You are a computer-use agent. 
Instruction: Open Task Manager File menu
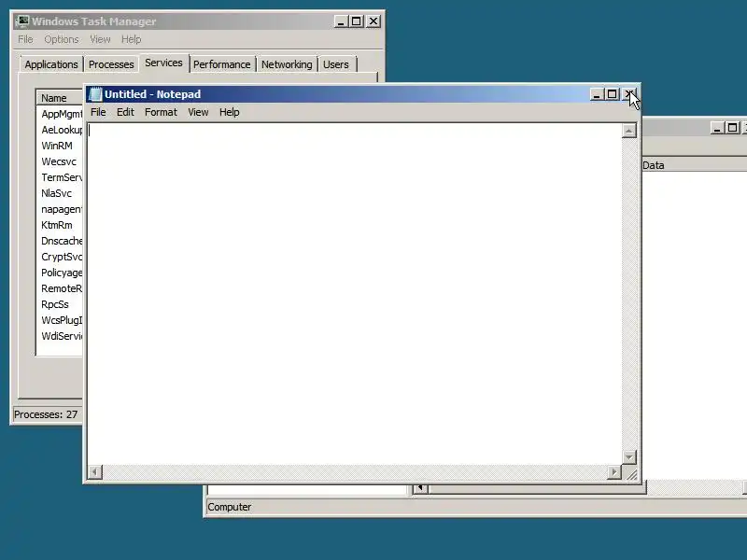pos(25,39)
